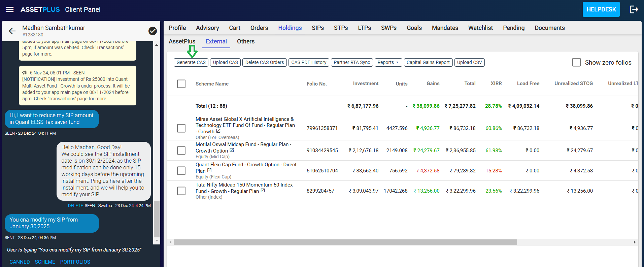Click the Folio No. column header
The height and width of the screenshot is (267, 644).
(x=317, y=84)
